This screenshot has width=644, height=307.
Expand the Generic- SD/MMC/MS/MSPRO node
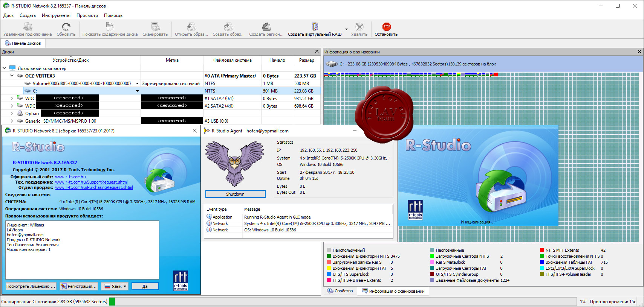point(12,121)
